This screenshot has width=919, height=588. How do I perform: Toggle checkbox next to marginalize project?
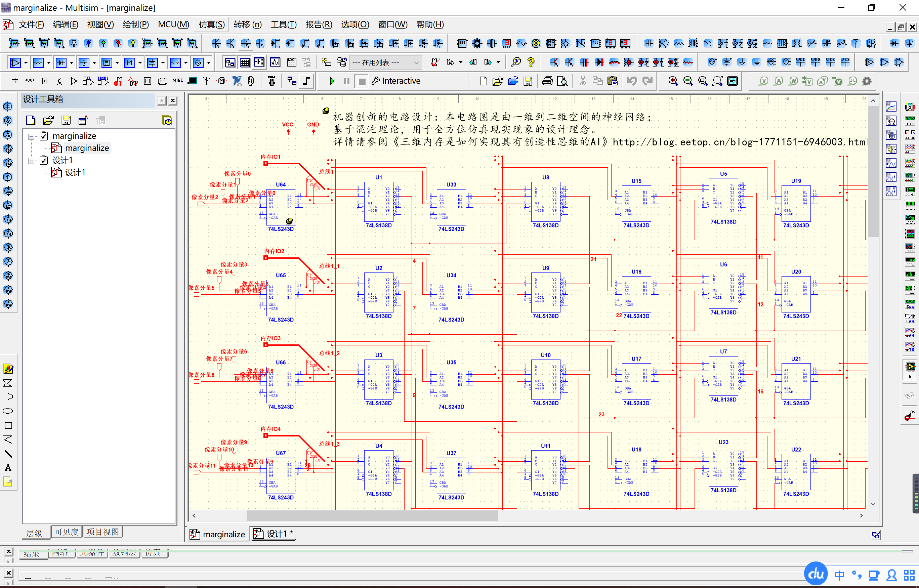tap(44, 136)
